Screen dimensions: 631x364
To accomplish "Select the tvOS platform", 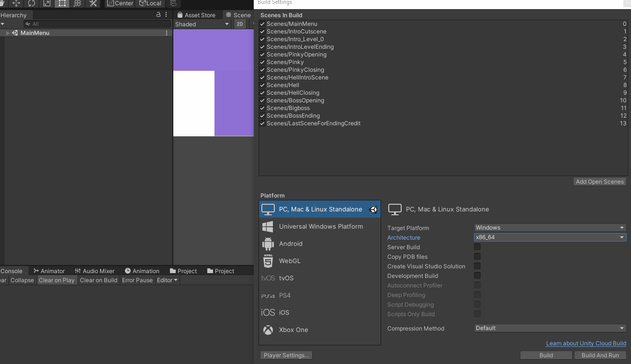I will (320, 278).
